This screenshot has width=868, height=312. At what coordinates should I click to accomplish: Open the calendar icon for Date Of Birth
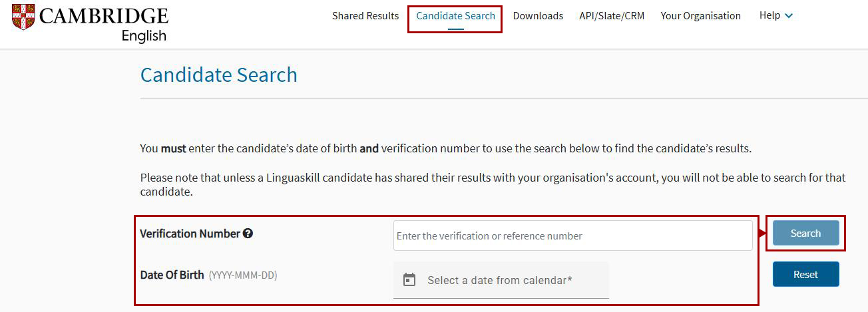(x=410, y=280)
